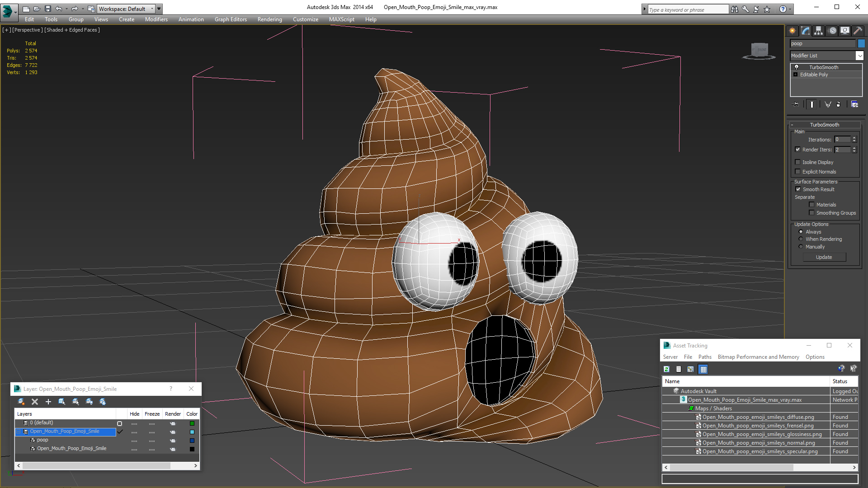
Task: Click Highlight Selected Objects' Layers icon
Action: coord(75,402)
